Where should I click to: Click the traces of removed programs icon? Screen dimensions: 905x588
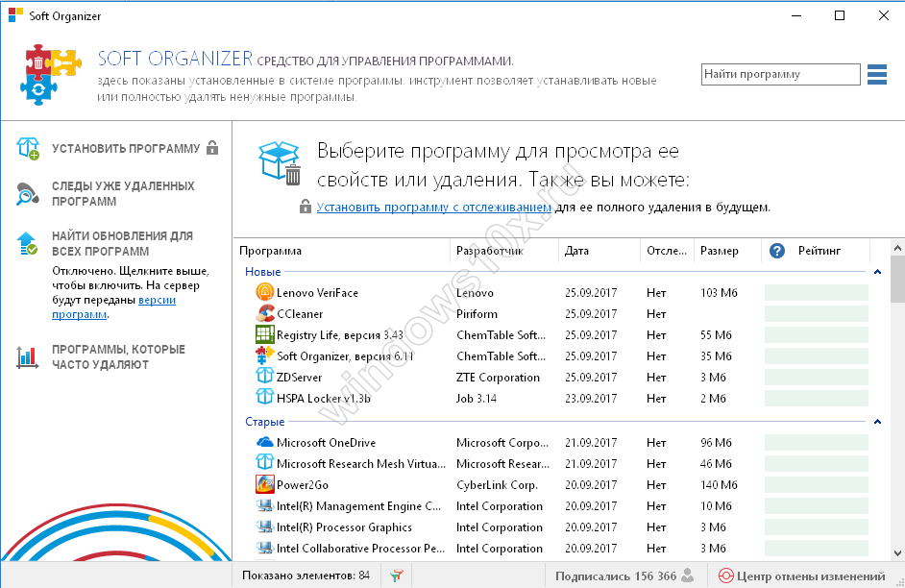pos(27,194)
